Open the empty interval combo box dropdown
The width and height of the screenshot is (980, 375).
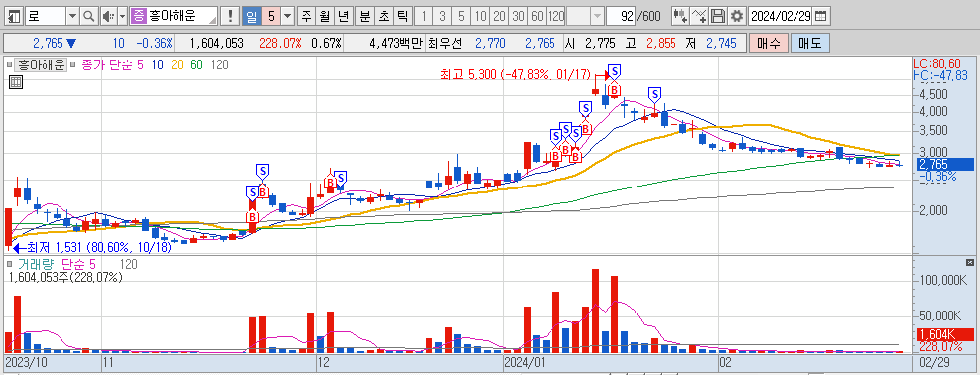point(597,16)
